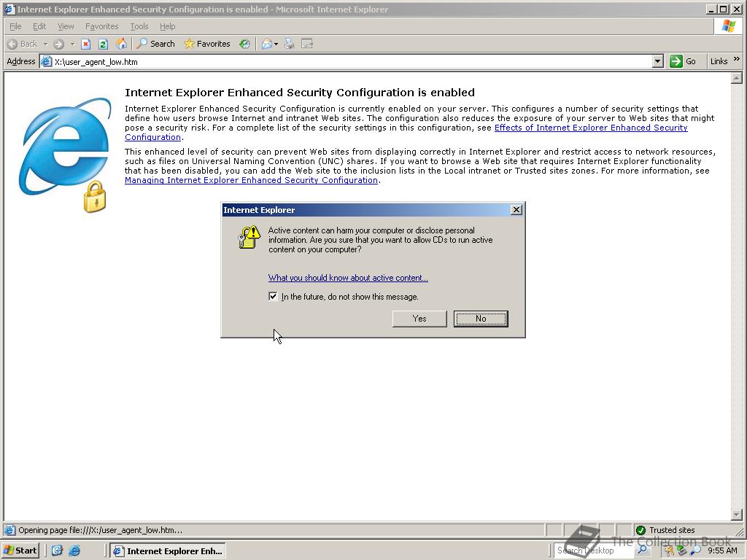Go to the home page via house icon
Screen dimensions: 747x560
122,44
